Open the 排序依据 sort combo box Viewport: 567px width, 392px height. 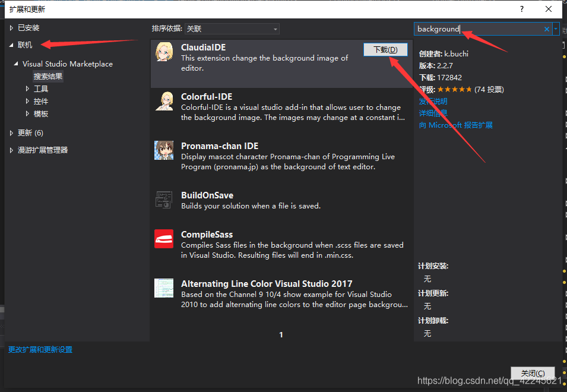232,29
